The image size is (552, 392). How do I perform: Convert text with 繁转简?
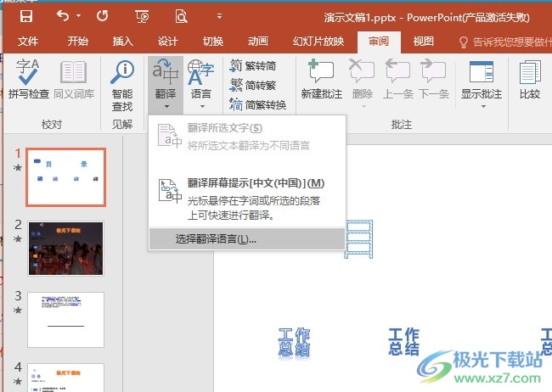point(253,66)
